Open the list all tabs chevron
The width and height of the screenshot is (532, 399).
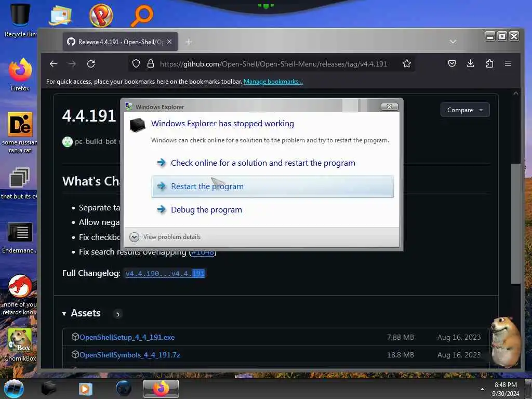point(453,42)
